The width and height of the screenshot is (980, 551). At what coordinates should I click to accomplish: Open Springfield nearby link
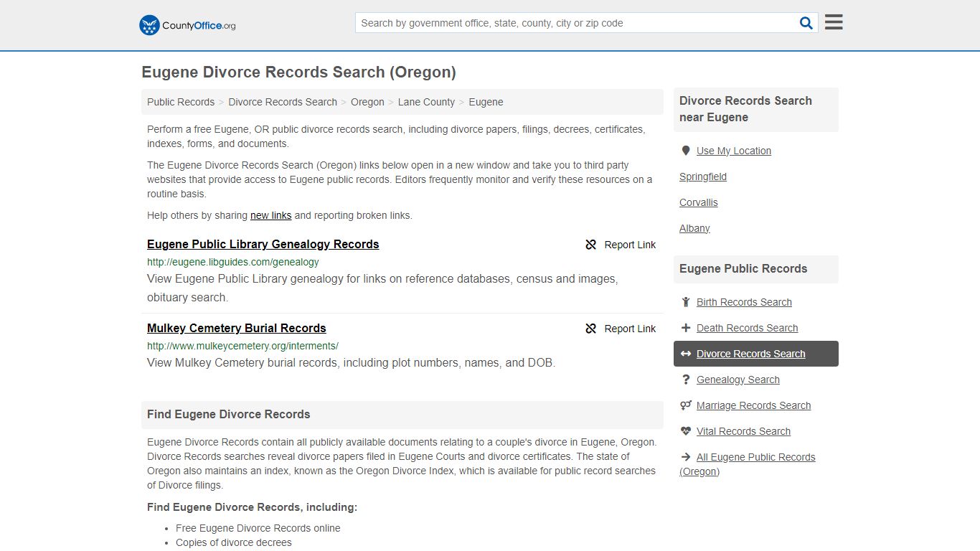tap(703, 176)
